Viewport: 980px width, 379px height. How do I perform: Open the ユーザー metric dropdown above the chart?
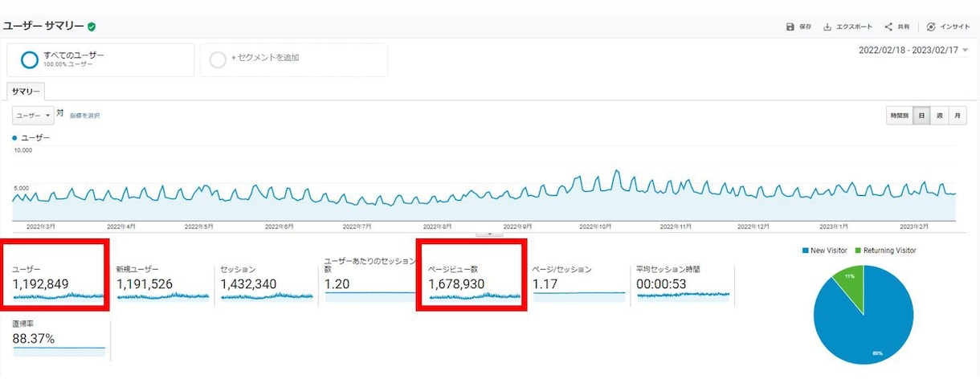pyautogui.click(x=33, y=116)
